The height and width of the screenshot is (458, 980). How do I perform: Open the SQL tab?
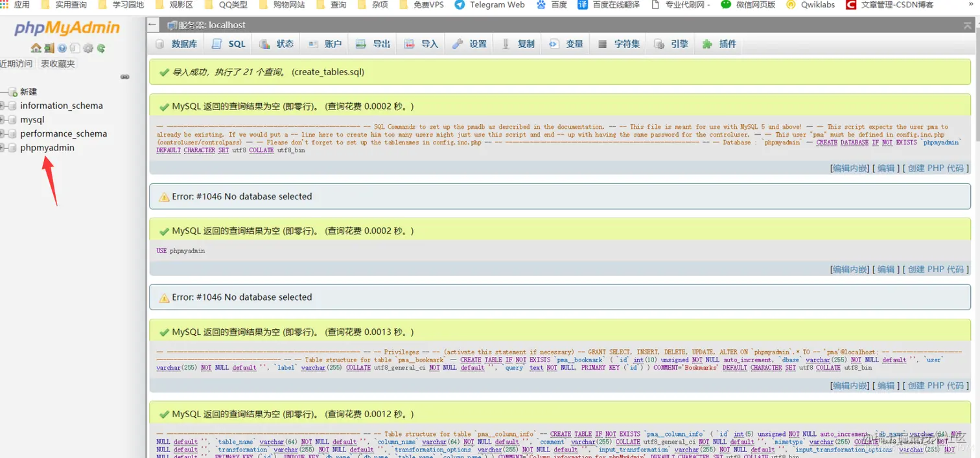click(x=229, y=44)
